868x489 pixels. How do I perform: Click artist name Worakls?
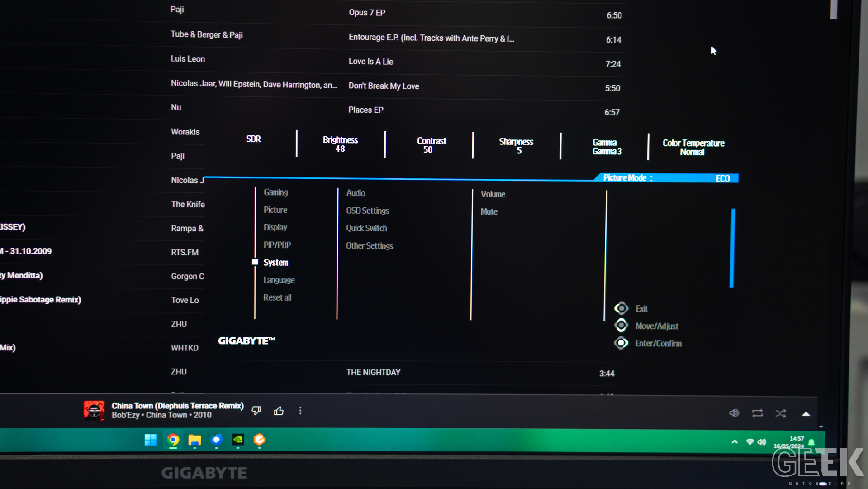click(x=185, y=132)
